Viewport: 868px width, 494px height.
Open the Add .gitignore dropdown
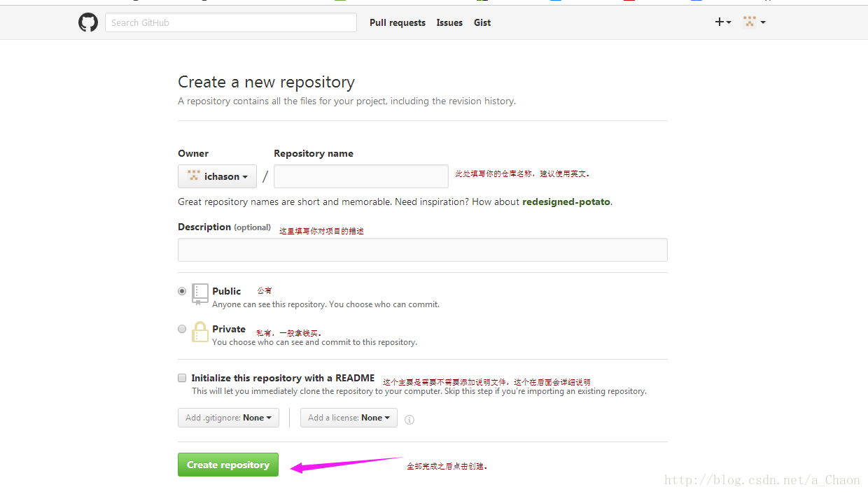[228, 418]
